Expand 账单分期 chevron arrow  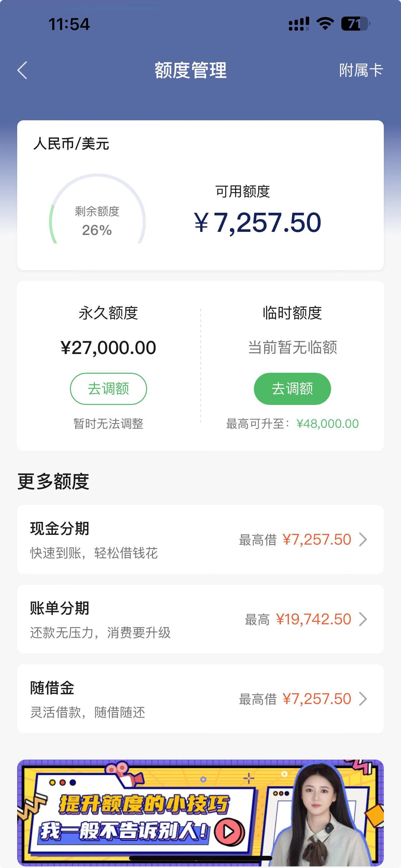click(x=363, y=619)
